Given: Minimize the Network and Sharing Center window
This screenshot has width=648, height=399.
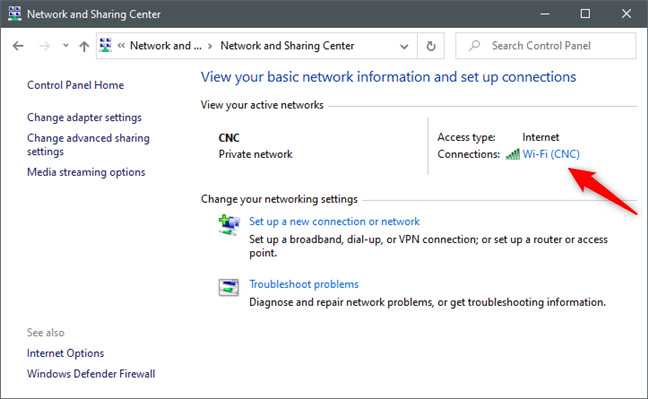Looking at the screenshot, I should click(x=545, y=14).
